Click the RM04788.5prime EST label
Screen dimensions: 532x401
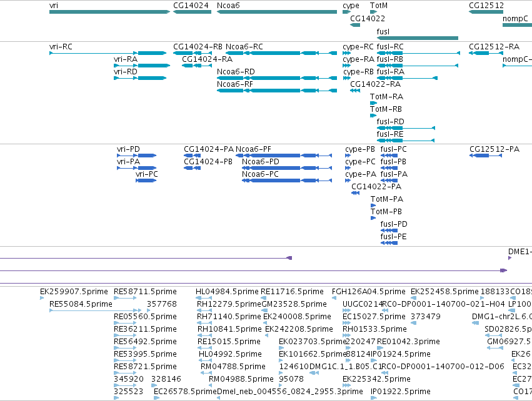click(233, 367)
